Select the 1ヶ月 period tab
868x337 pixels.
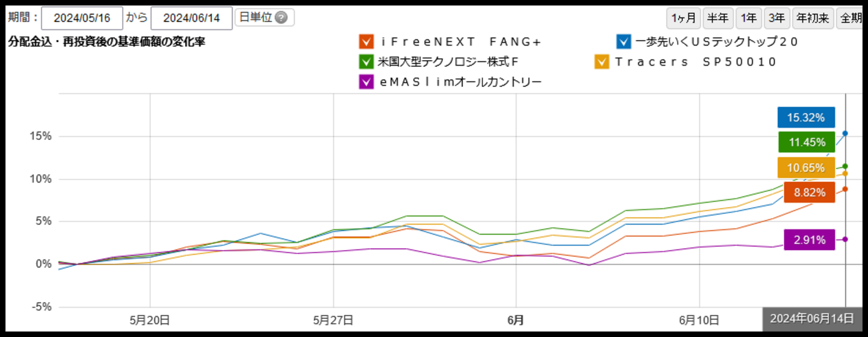(682, 18)
